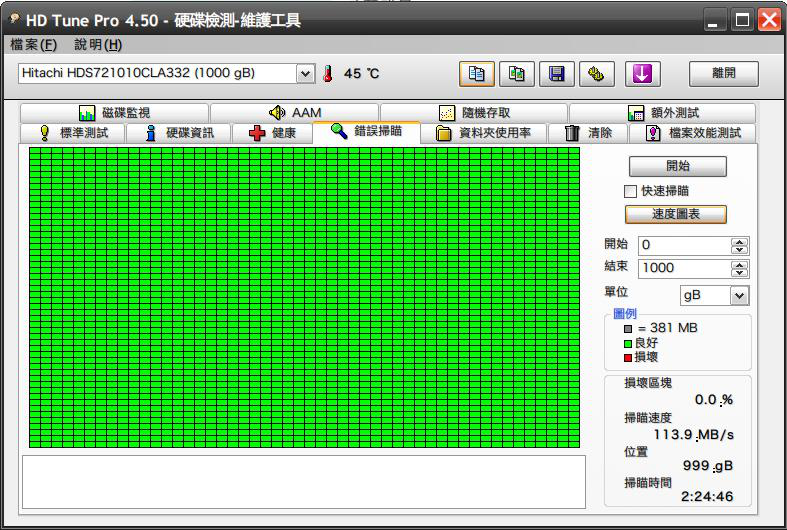Viewport: 787px width, 530px height.
Task: Click the empty scan log text box
Action: [x=304, y=481]
